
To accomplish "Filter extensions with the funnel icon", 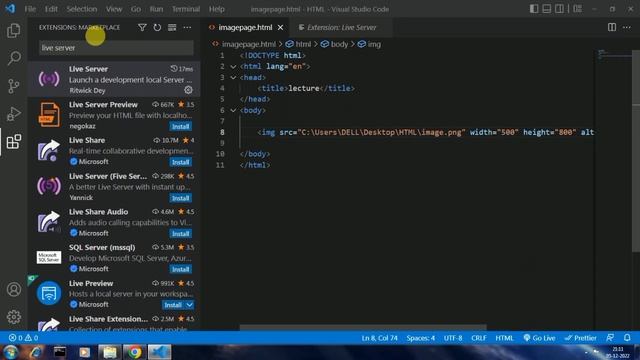I will [142, 27].
